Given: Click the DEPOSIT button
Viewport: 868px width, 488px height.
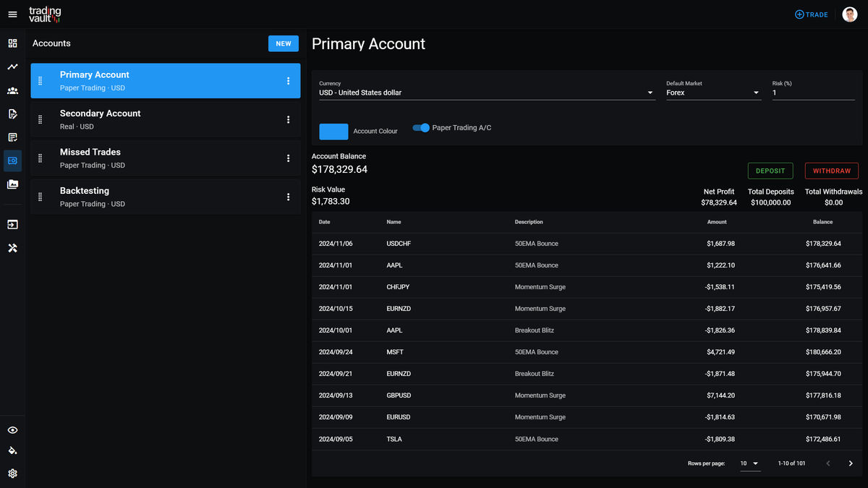Looking at the screenshot, I should [770, 171].
